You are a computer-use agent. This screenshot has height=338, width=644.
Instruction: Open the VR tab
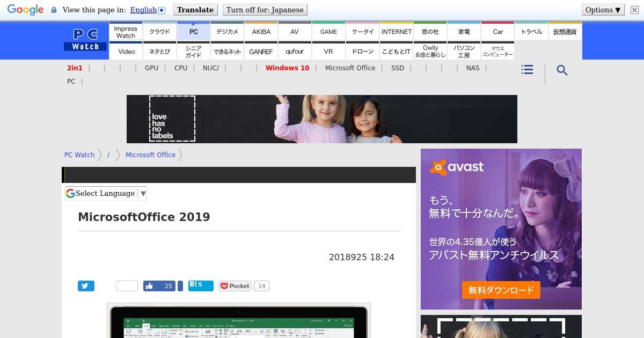[328, 52]
